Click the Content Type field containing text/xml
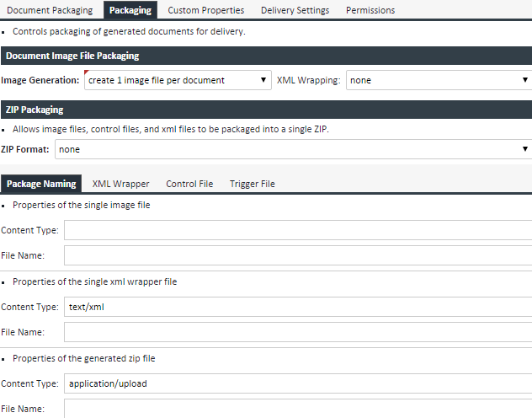532x418 pixels. tap(298, 307)
